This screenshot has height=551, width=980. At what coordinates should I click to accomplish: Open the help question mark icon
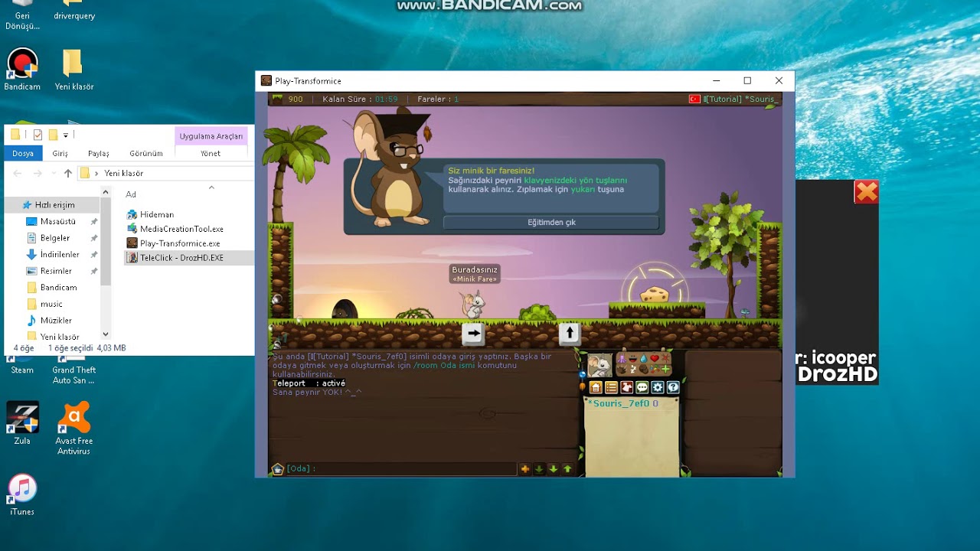coord(673,387)
